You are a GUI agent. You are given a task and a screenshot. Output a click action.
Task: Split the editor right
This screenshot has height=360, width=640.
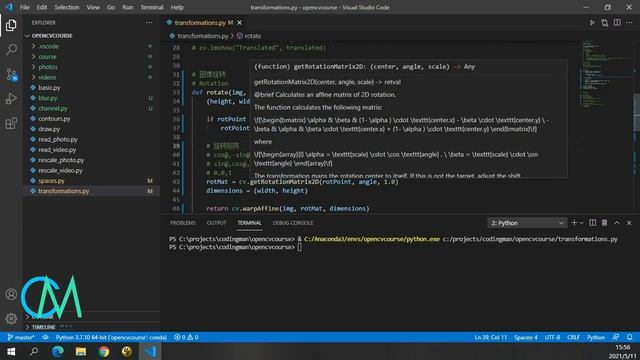[x=617, y=22]
